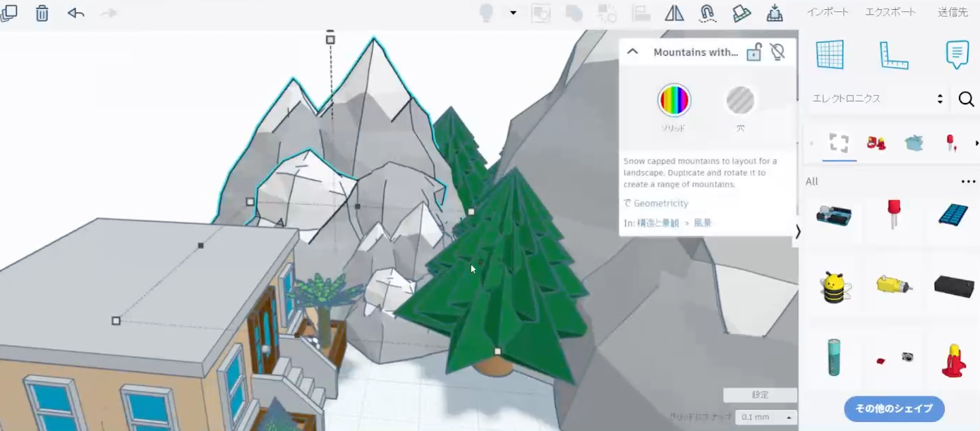This screenshot has height=431, width=980.
Task: Open the Notes speech bubble tool
Action: click(x=957, y=54)
